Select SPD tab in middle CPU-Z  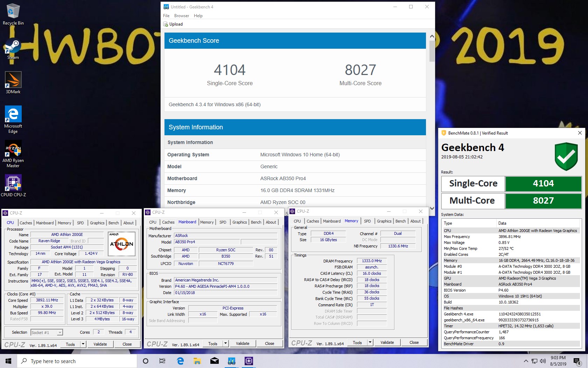(223, 222)
